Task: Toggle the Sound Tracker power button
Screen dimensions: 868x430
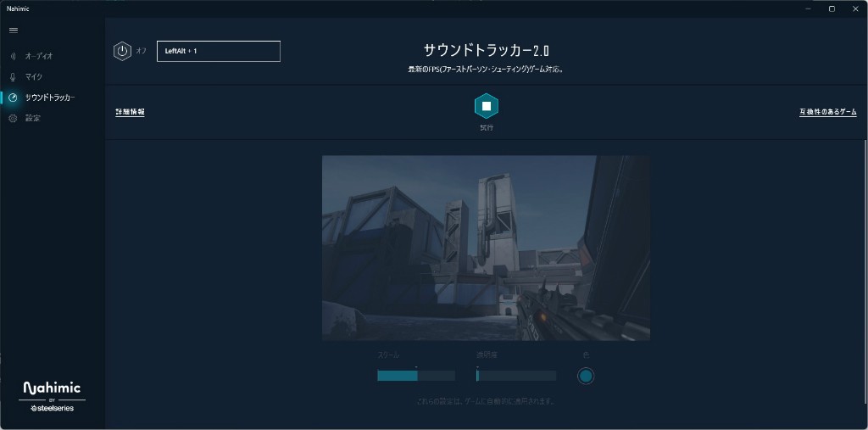Action: pos(122,51)
